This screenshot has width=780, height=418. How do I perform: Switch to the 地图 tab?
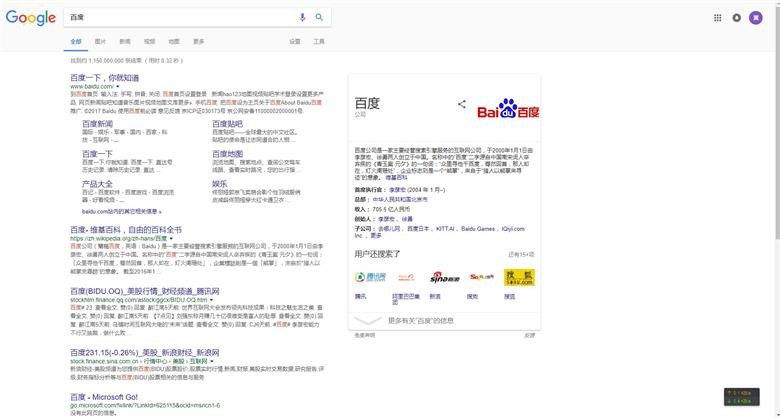pos(174,42)
